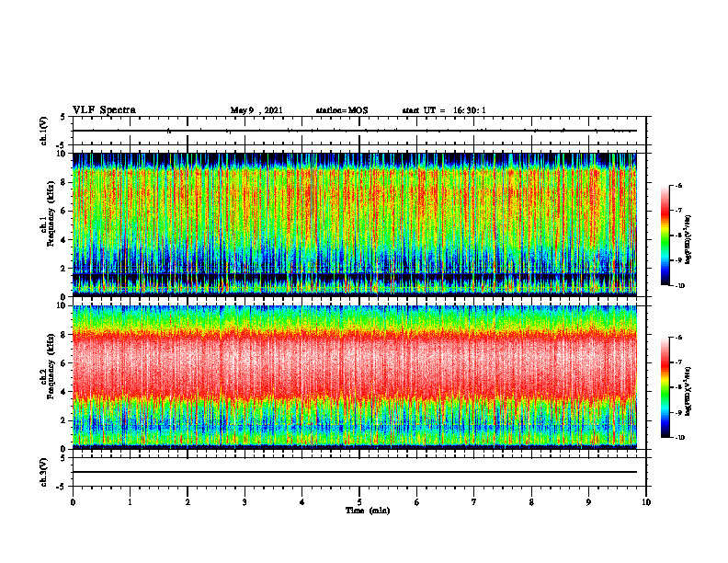Click the "6" kHz tick of ch.1 spectrogram
Image resolution: width=728 pixels, height=563 pixels.
(63, 211)
